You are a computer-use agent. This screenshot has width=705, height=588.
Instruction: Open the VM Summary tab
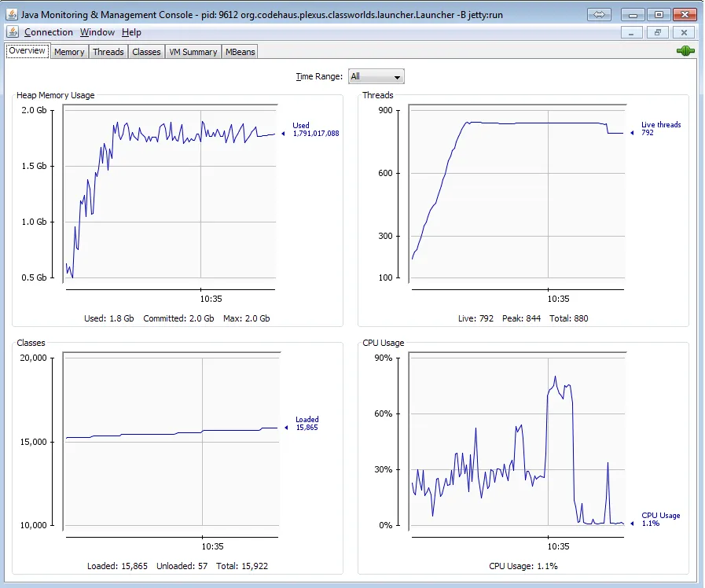pyautogui.click(x=193, y=52)
